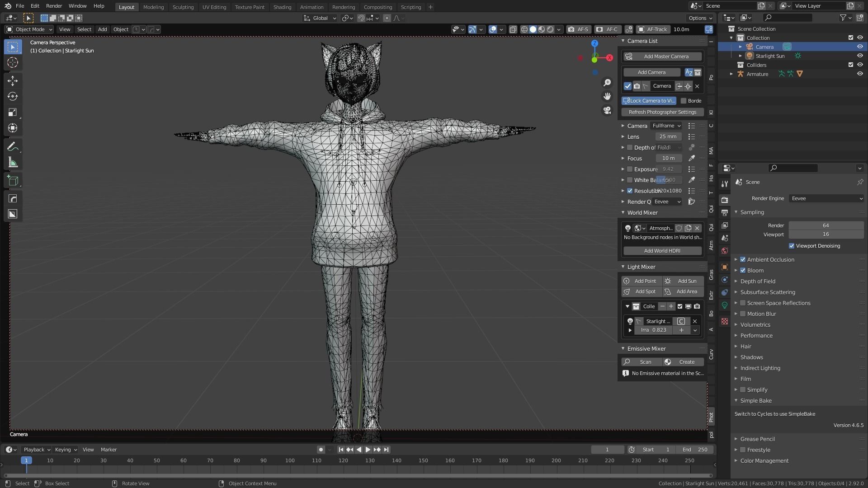Uncheck Viewport Denoising
Screen dimensions: 868x488
792,246
